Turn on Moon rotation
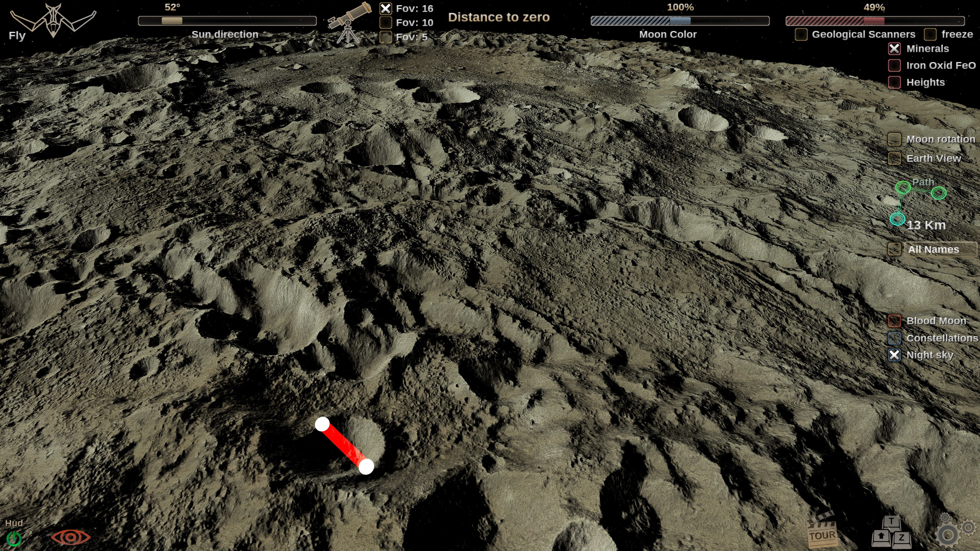The height and width of the screenshot is (551, 980). [894, 139]
